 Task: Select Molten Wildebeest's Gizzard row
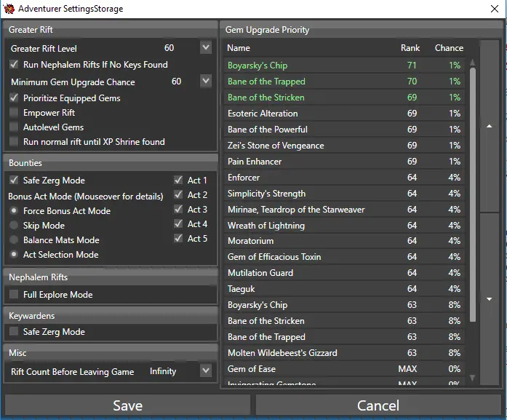coord(344,353)
